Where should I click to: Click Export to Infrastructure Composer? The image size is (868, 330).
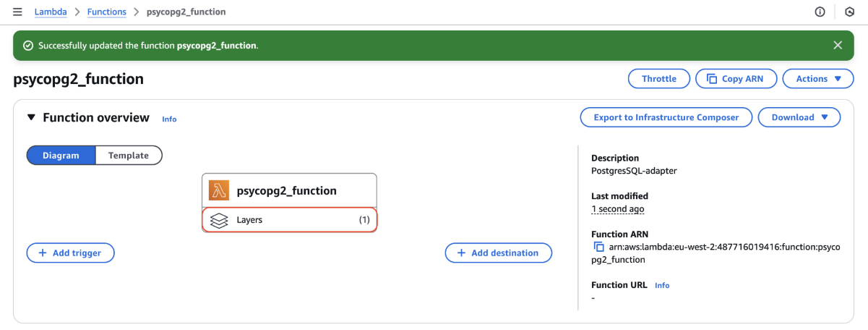click(666, 117)
